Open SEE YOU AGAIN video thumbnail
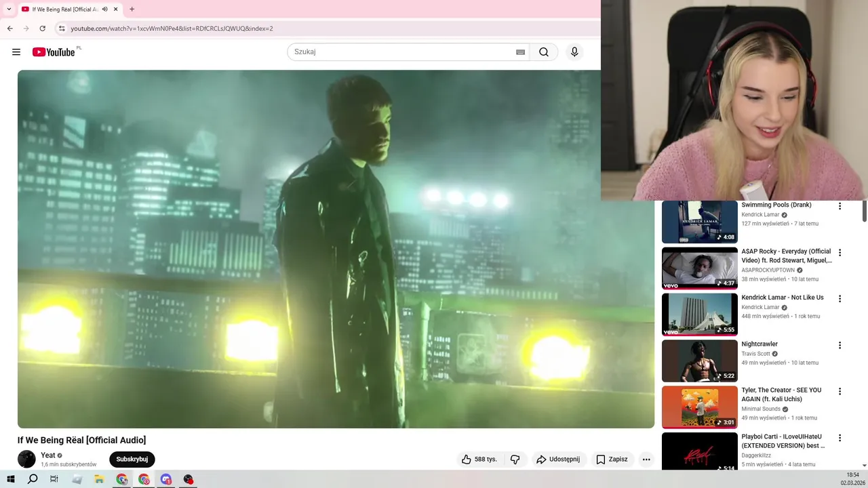The width and height of the screenshot is (868, 488). point(700,407)
